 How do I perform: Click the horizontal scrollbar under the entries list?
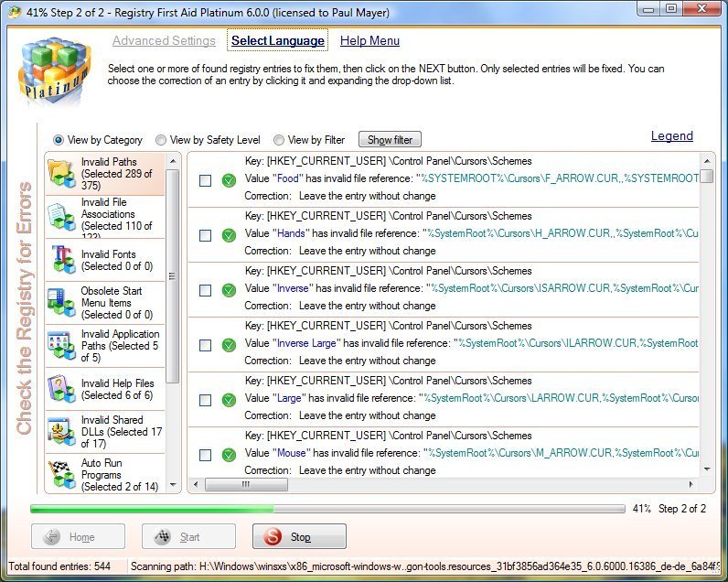pyautogui.click(x=439, y=484)
